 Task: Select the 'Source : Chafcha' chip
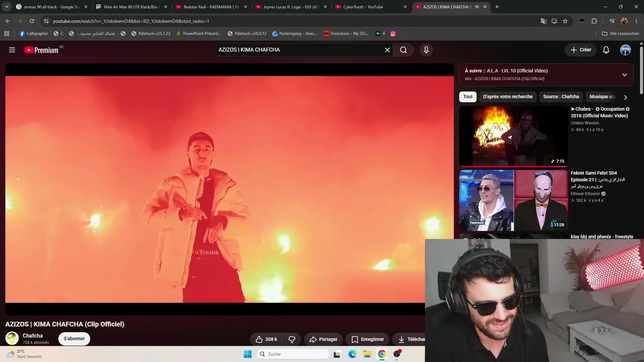point(561,97)
